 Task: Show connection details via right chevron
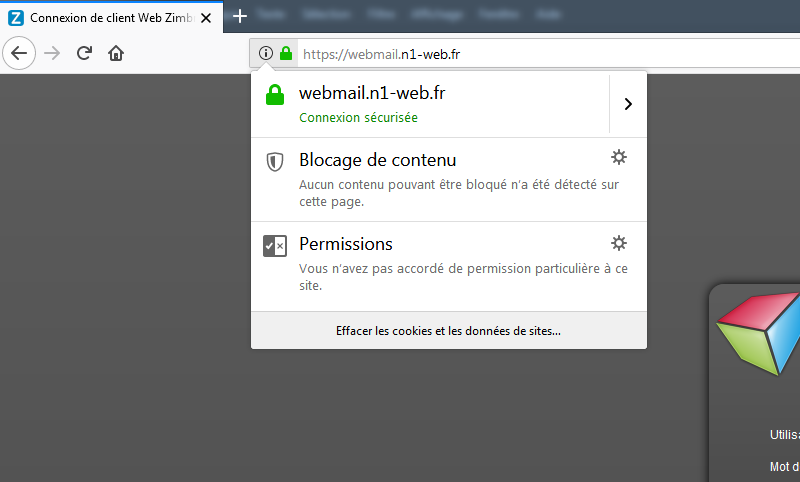(x=627, y=104)
